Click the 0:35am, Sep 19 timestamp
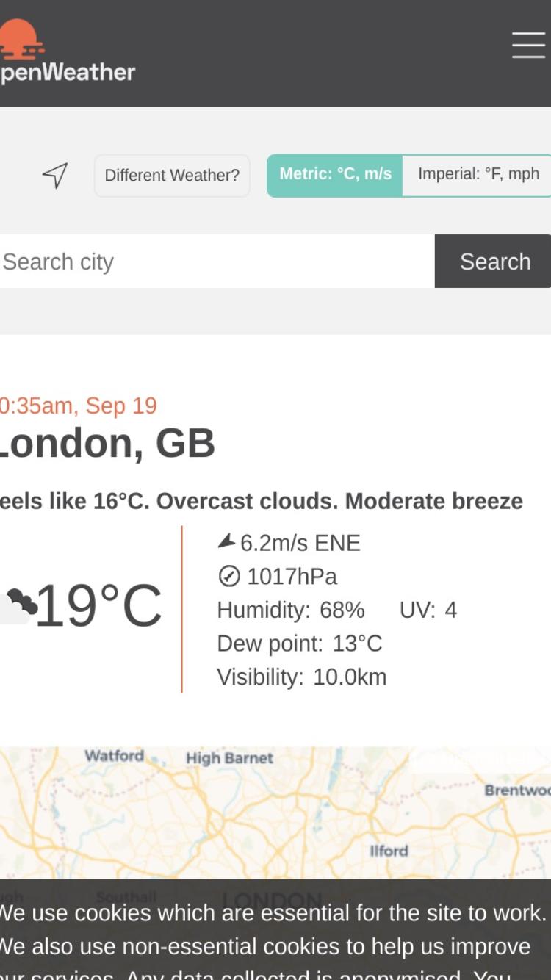Viewport: 551px width, 980px height. click(x=78, y=406)
